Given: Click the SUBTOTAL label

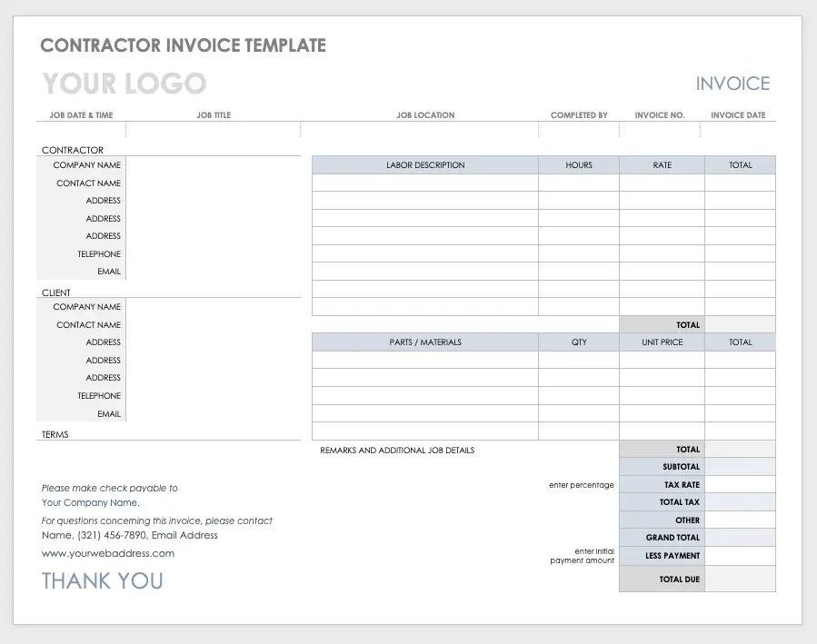Looking at the screenshot, I should 681,467.
